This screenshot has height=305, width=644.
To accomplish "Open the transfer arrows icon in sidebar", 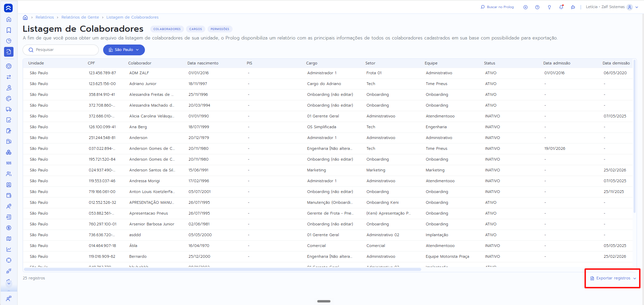I will coord(9,77).
